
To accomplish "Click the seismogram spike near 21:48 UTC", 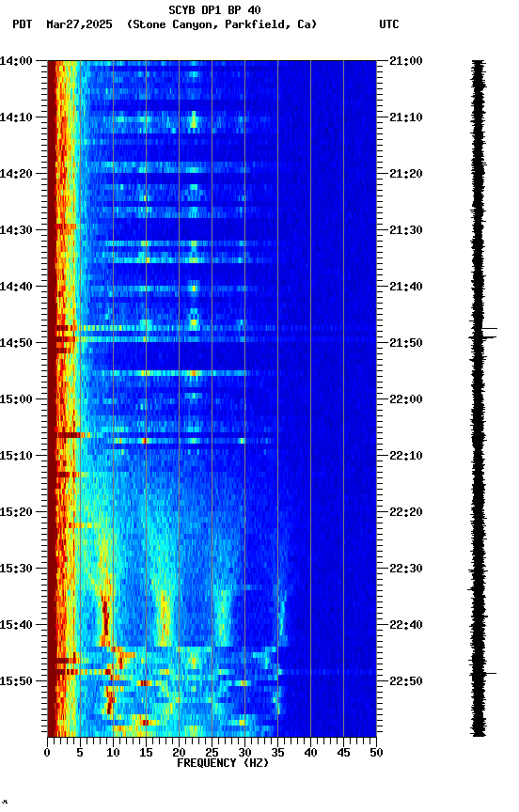I will tap(489, 328).
